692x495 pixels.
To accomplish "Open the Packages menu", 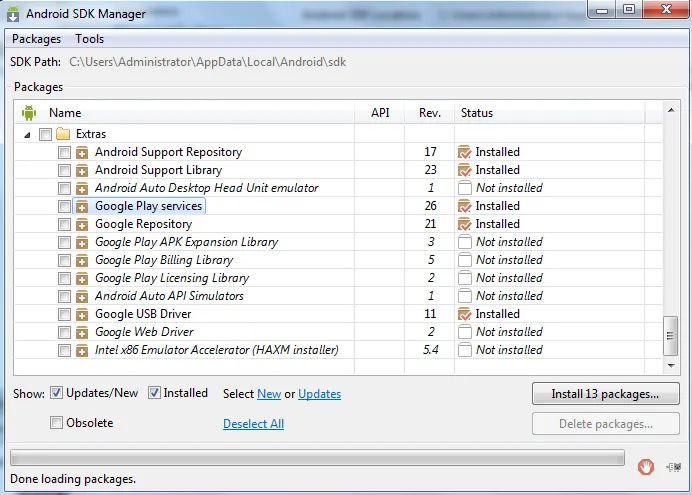I will click(36, 39).
